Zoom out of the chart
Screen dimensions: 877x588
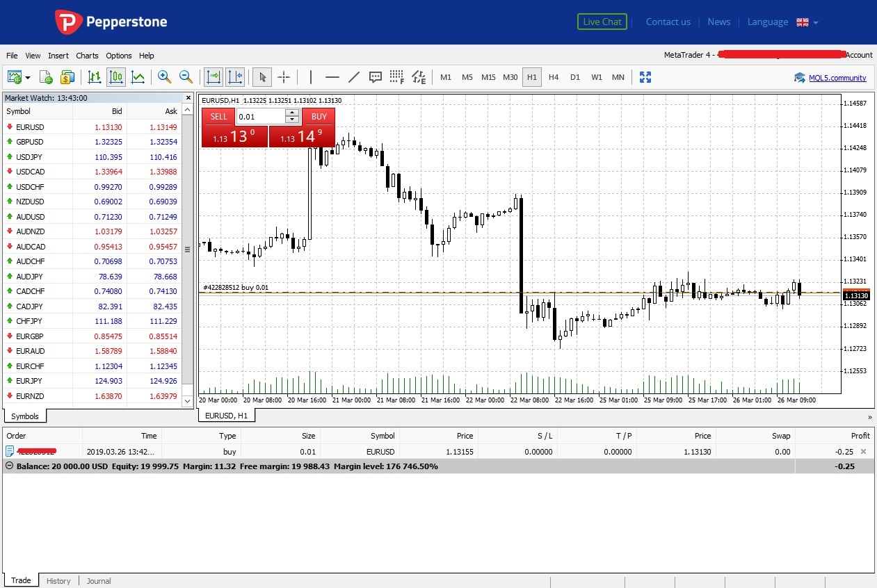(186, 77)
